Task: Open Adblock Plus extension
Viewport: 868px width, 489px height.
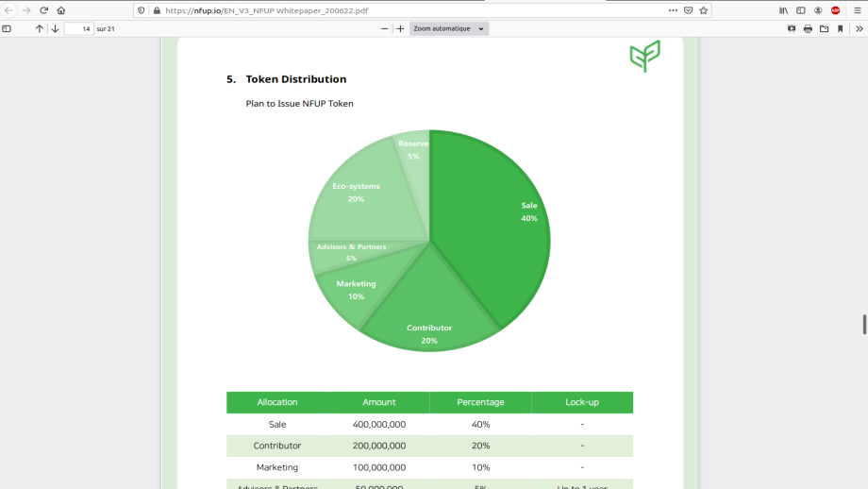Action: click(835, 10)
